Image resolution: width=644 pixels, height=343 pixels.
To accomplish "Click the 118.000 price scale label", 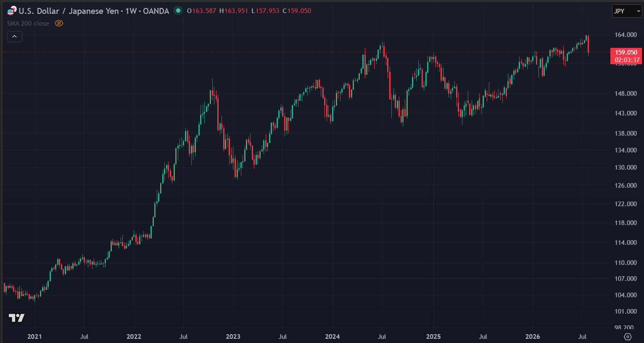I will click(626, 223).
